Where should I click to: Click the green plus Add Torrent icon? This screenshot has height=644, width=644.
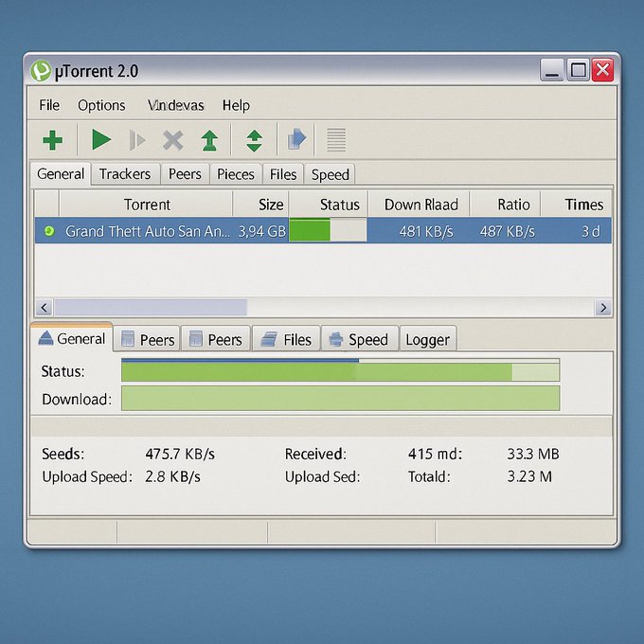[53, 140]
